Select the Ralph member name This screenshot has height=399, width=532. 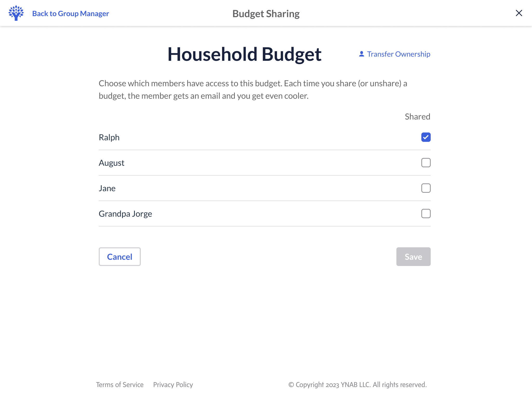coord(109,137)
